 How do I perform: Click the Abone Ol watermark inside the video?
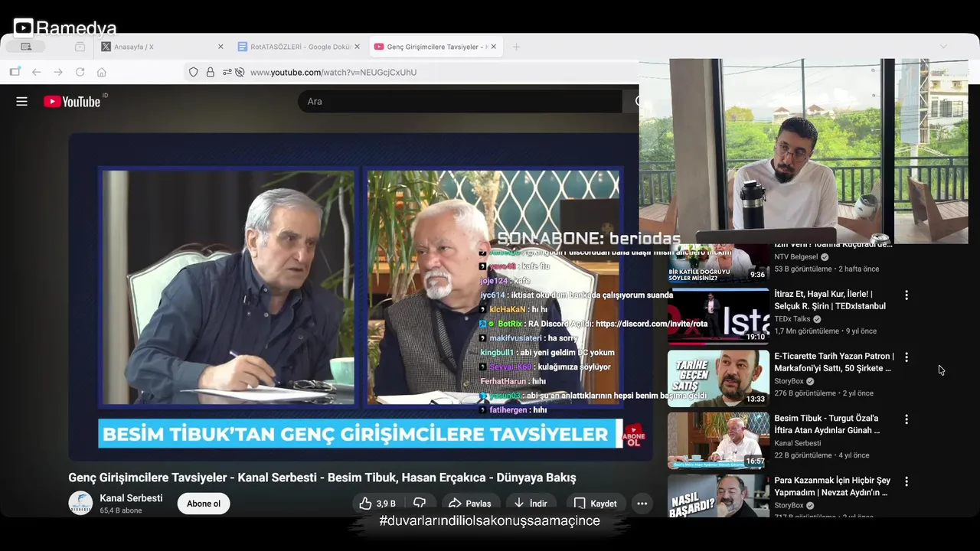tap(634, 435)
